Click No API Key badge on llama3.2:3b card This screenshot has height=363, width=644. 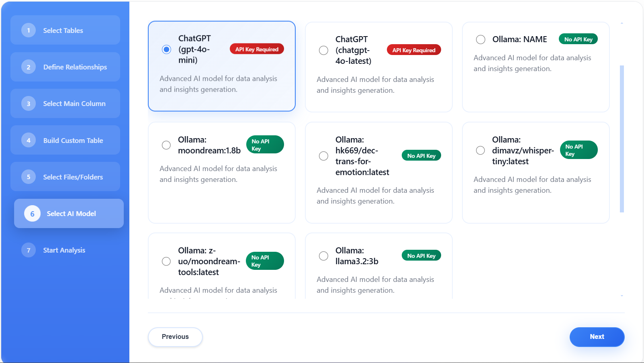(x=421, y=256)
